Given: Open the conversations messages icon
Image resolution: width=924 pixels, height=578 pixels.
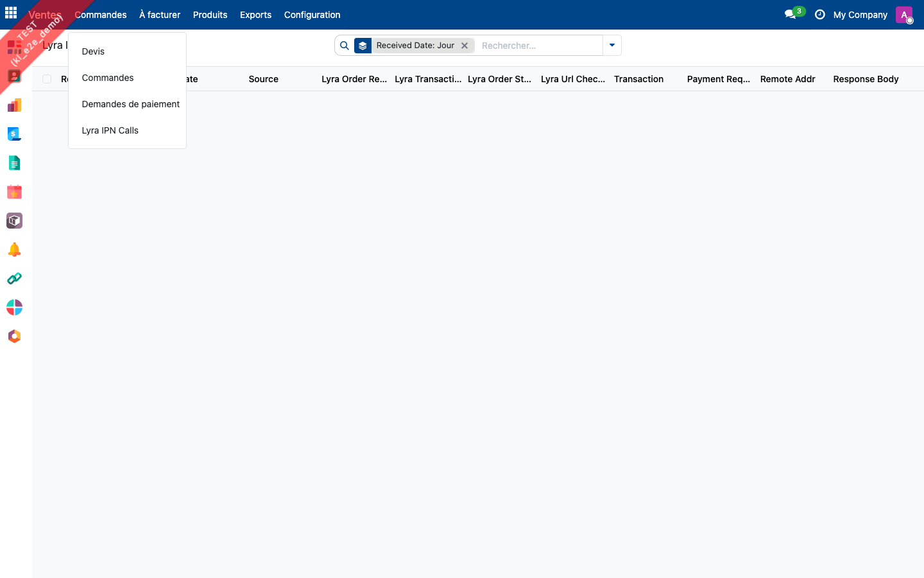Looking at the screenshot, I should click(x=791, y=14).
